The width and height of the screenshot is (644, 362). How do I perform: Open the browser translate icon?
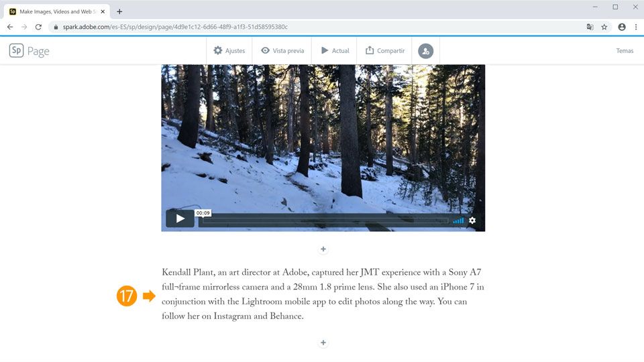[x=590, y=27]
